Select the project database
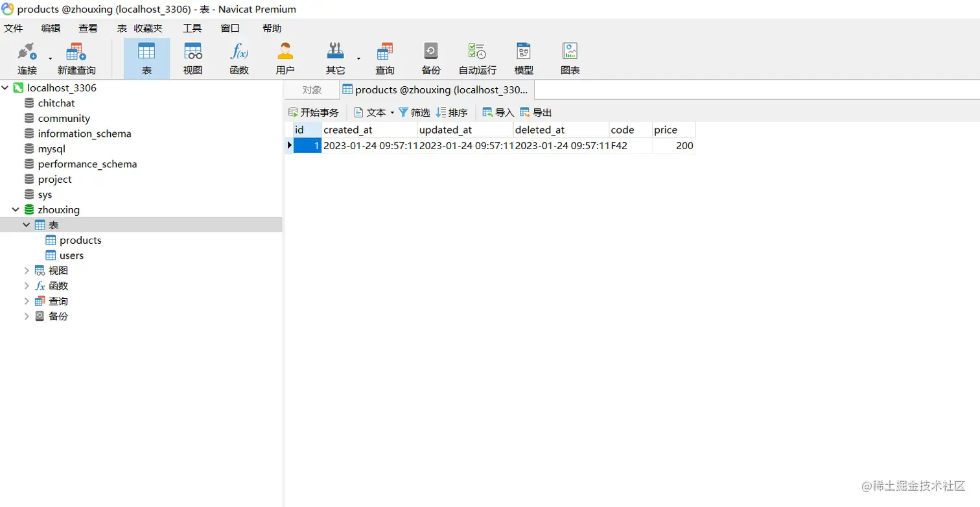Viewport: 980px width, 507px height. click(x=54, y=179)
